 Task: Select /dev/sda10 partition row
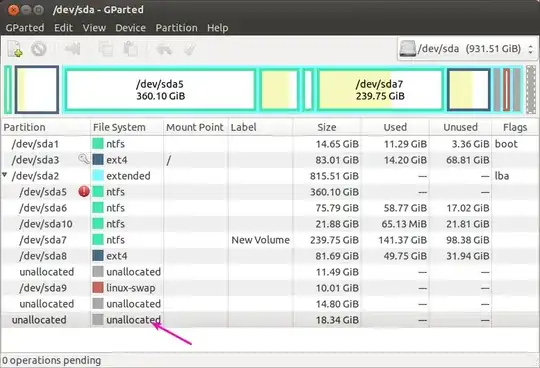coord(270,224)
